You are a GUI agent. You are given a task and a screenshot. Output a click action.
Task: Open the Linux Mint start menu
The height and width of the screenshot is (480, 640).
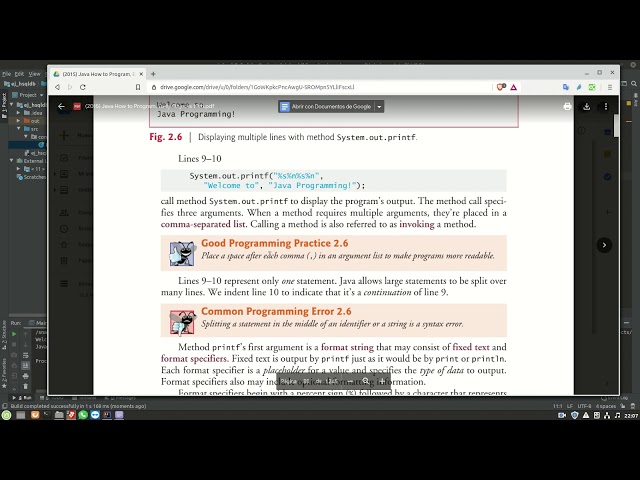(x=6, y=415)
